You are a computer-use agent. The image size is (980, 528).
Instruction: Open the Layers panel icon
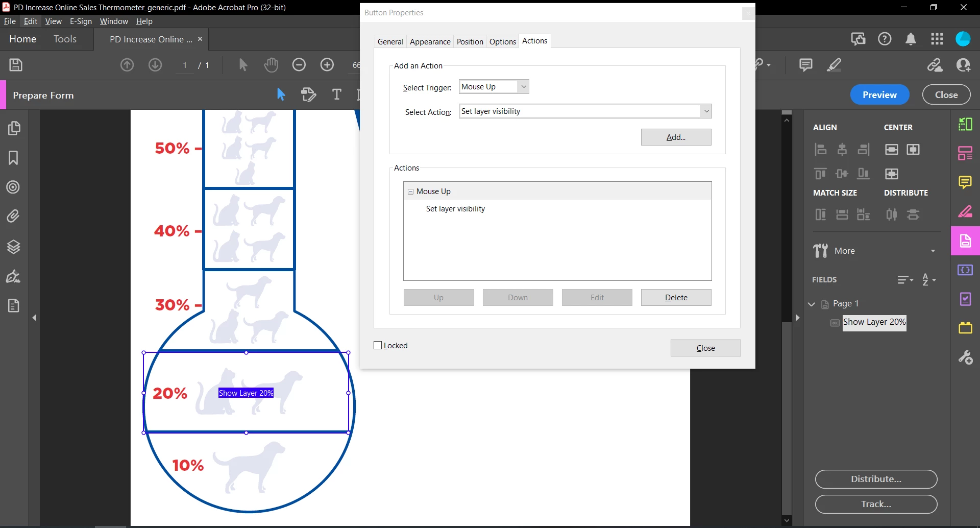coord(14,247)
